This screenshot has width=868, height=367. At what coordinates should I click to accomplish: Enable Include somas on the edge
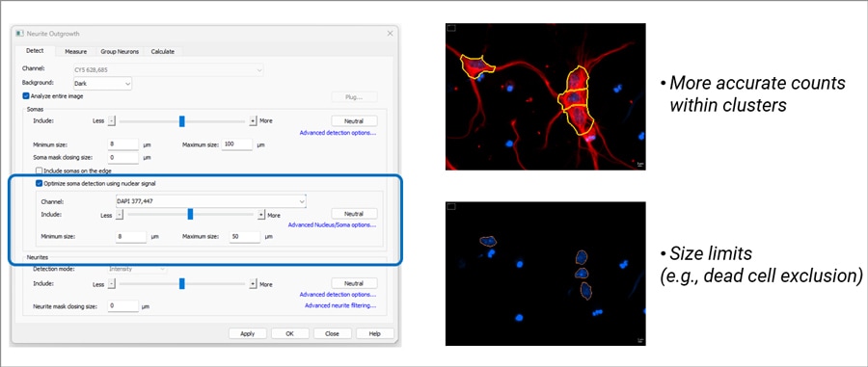pyautogui.click(x=39, y=170)
